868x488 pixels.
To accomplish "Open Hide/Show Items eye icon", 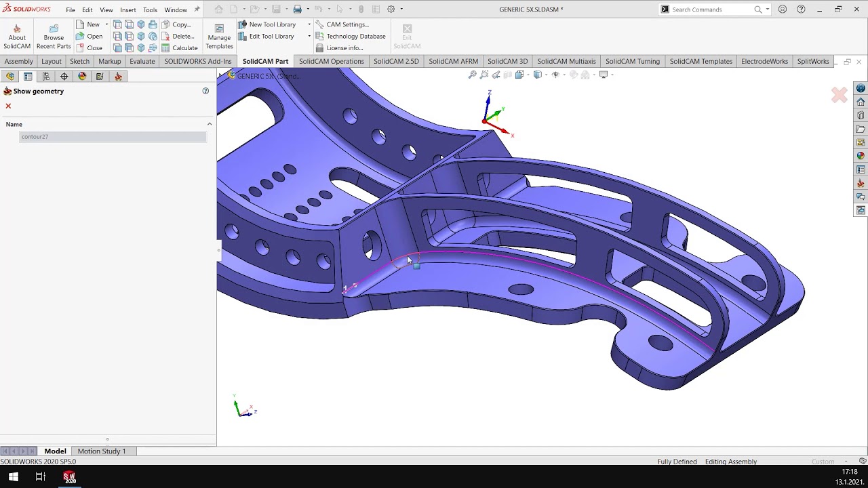I will [555, 75].
